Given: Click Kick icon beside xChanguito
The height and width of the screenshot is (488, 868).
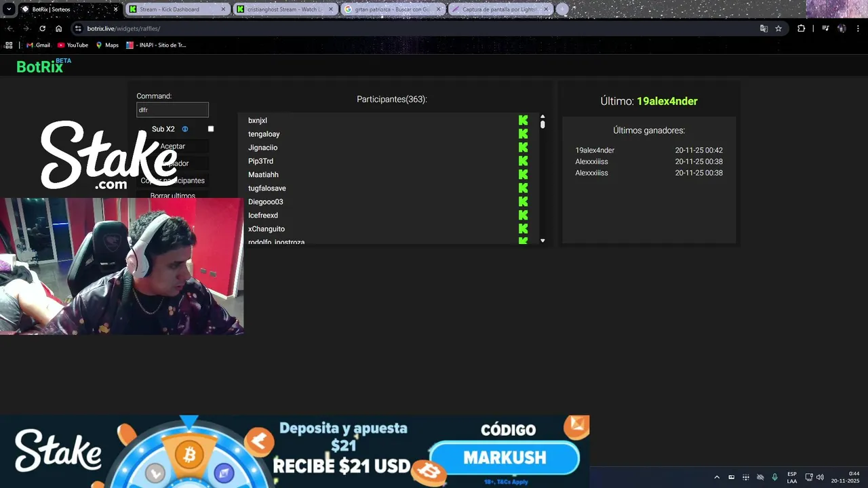Looking at the screenshot, I should coord(523,228).
